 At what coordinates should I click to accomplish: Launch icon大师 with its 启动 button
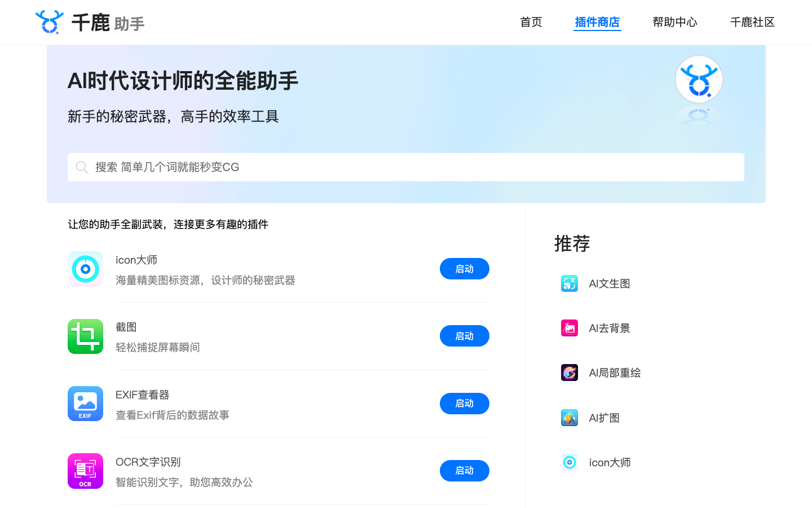coord(464,269)
